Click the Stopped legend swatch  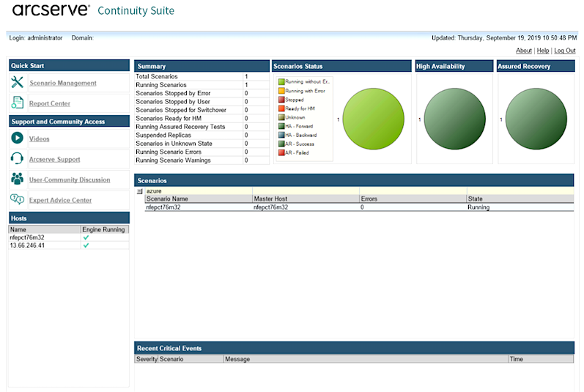coord(281,100)
